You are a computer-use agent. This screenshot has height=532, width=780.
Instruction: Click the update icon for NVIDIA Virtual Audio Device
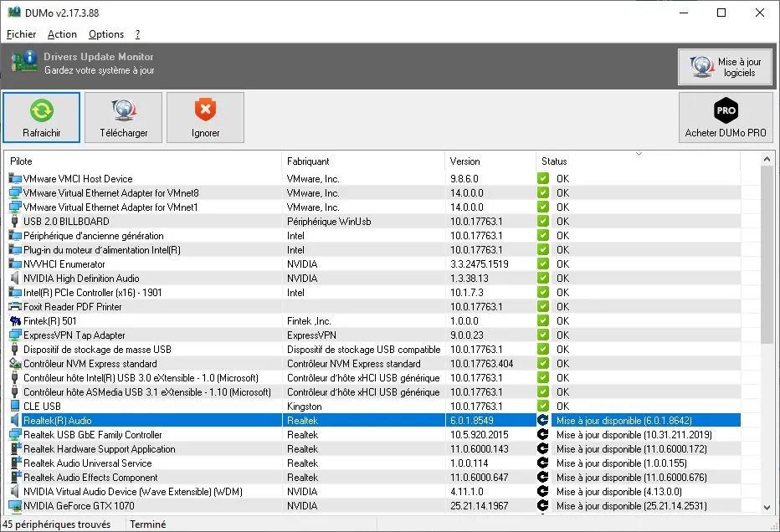point(542,492)
